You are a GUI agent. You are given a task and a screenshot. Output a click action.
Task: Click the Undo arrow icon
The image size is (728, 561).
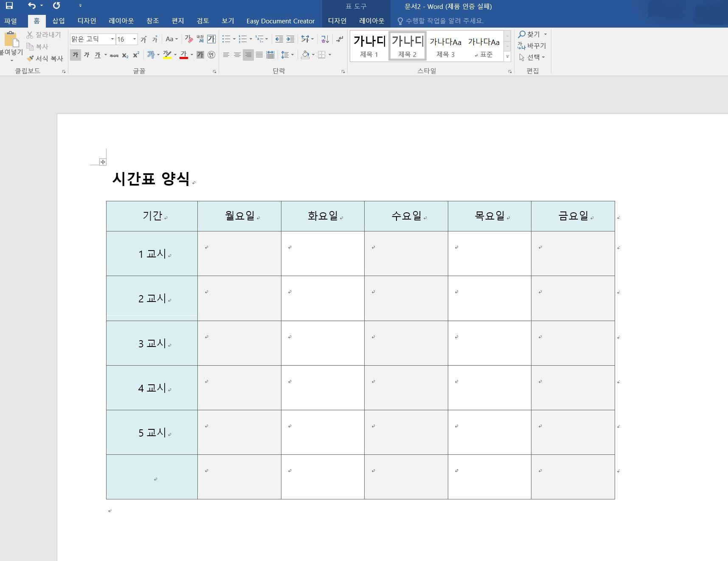tap(32, 6)
